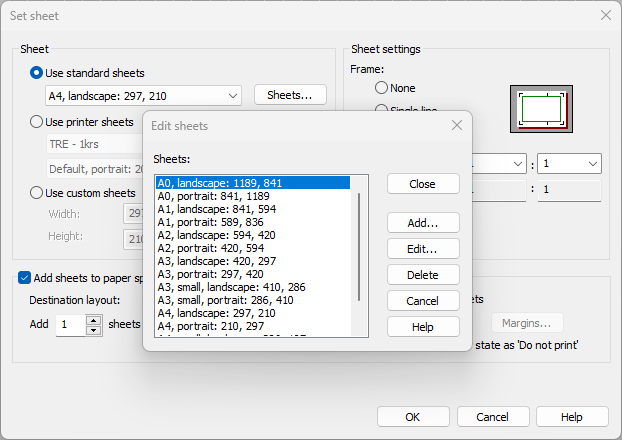Select A0, portrait: 841, 1189 sheet
Image resolution: width=622 pixels, height=440 pixels.
tap(213, 196)
